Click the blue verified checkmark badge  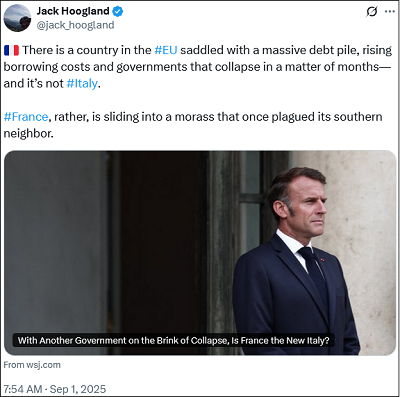point(118,11)
